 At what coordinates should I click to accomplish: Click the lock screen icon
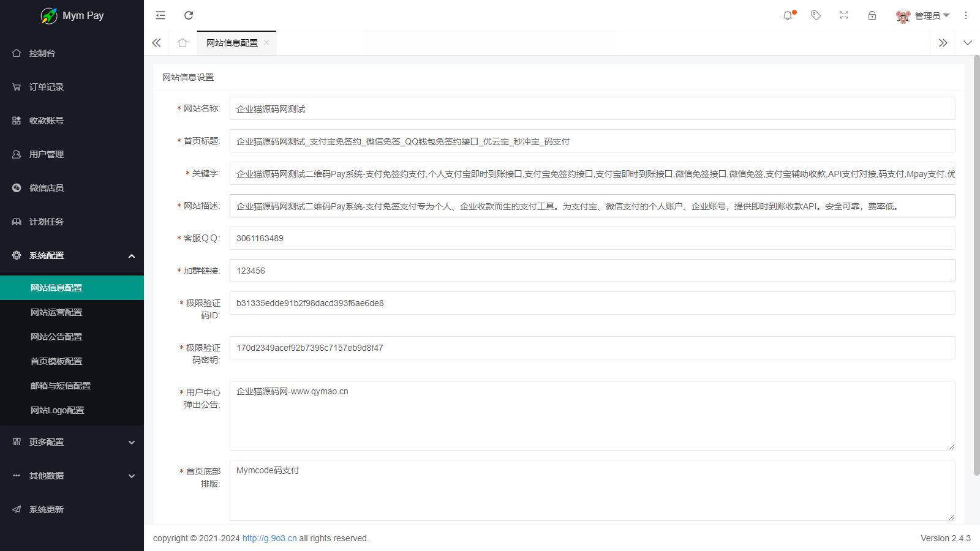point(872,15)
